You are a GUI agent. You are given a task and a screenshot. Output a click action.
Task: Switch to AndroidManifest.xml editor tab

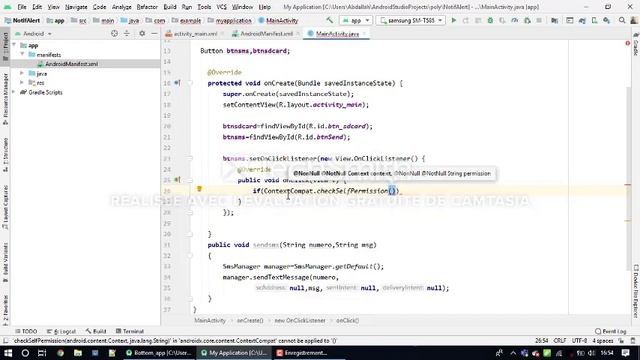coord(266,34)
